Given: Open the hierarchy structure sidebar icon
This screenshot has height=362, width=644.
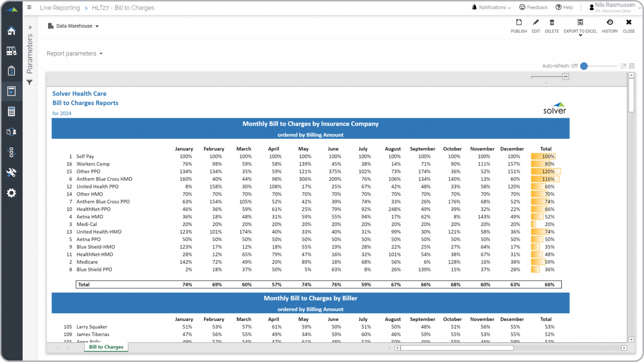Looking at the screenshot, I should coord(11,152).
